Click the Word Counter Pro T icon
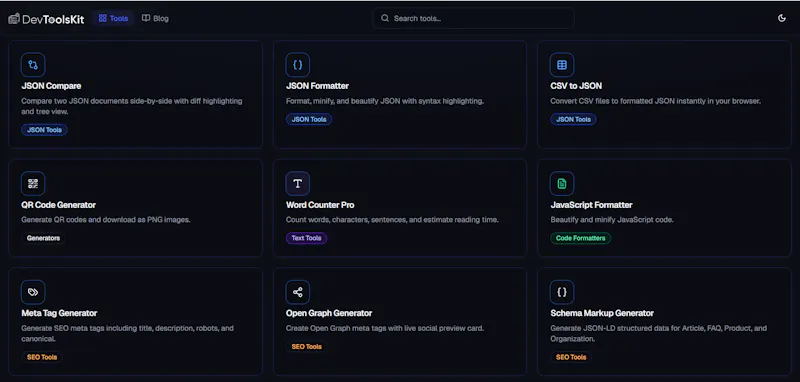The image size is (800, 382). click(x=297, y=184)
